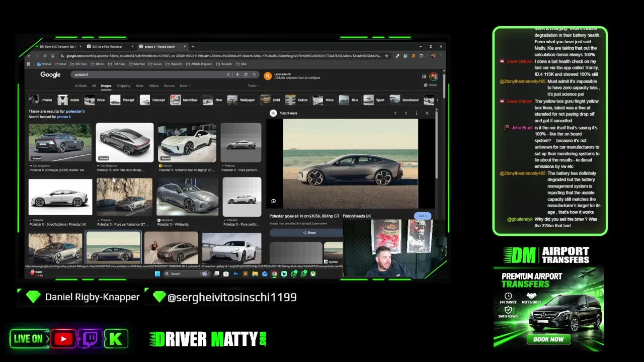Search inside image using lens overlay icon
Image resolution: width=644 pixels, height=362 pixels.
(x=273, y=202)
